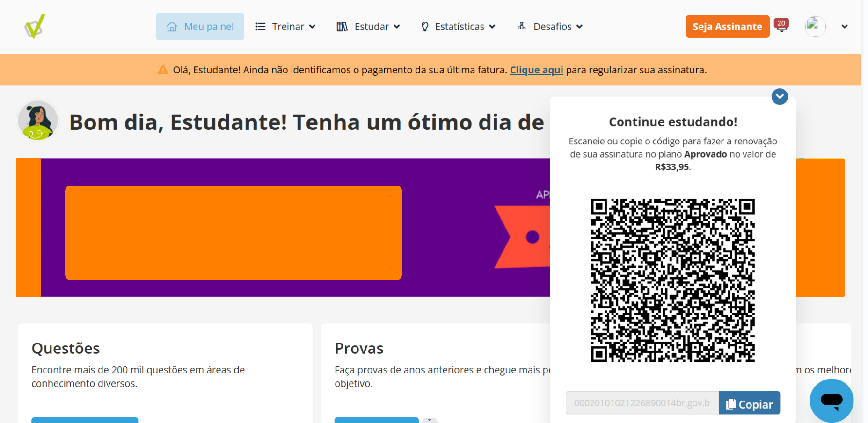This screenshot has width=868, height=423.
Task: Click the house icon in Meu painel
Action: (x=172, y=27)
